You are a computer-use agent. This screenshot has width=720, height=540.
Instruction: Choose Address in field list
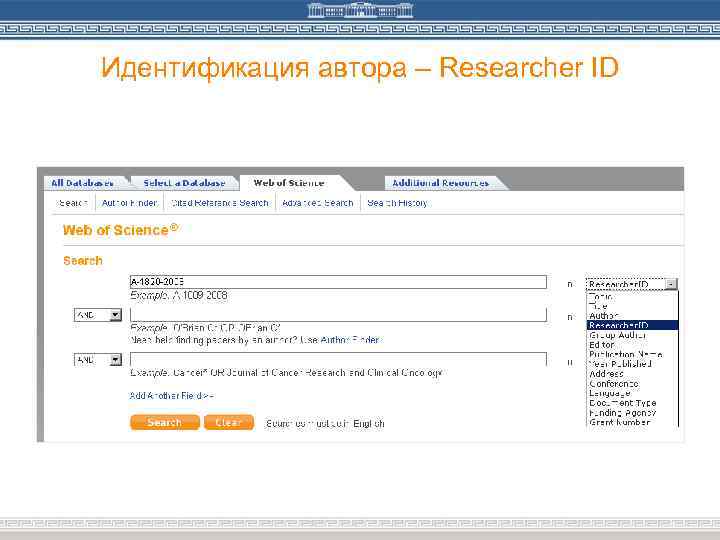606,374
